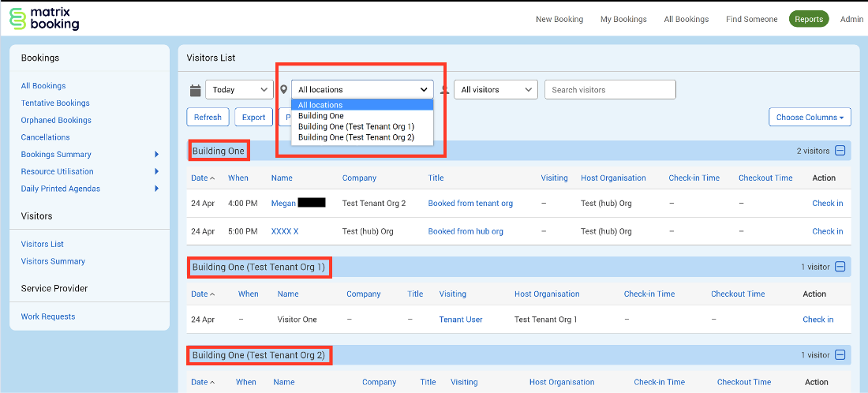Open Visitors Summary in sidebar
The width and height of the screenshot is (868, 393).
pyautogui.click(x=53, y=261)
